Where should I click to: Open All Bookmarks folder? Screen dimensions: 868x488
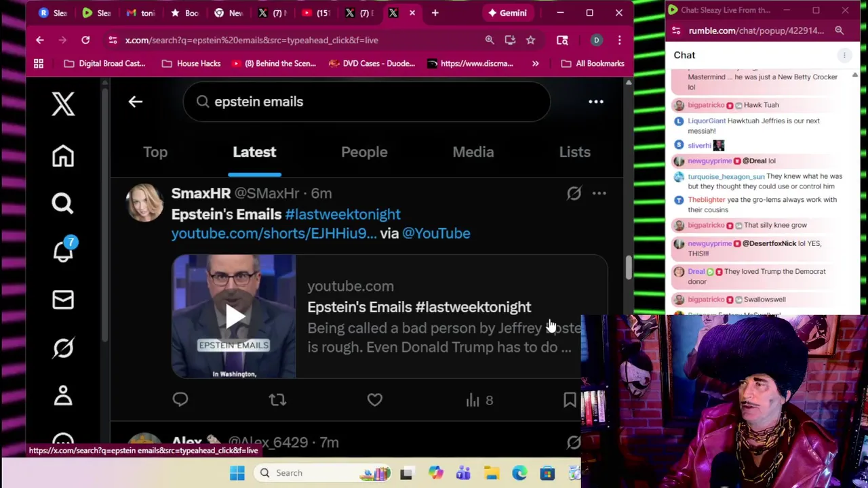(593, 64)
